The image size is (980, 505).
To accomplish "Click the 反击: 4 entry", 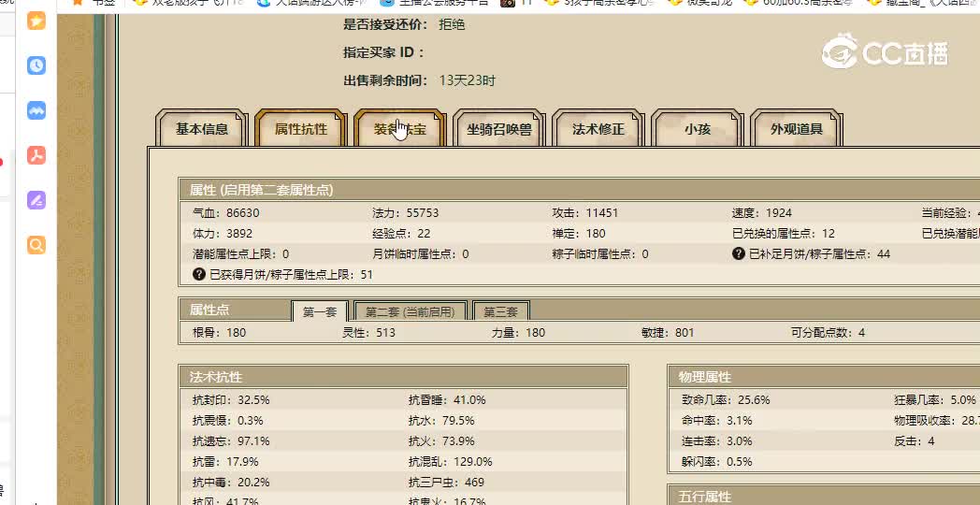I will [915, 441].
